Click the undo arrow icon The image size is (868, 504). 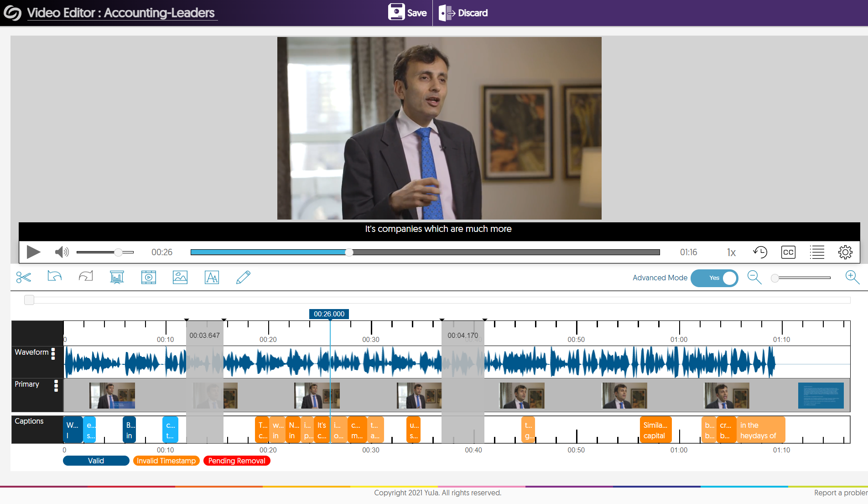pos(54,277)
